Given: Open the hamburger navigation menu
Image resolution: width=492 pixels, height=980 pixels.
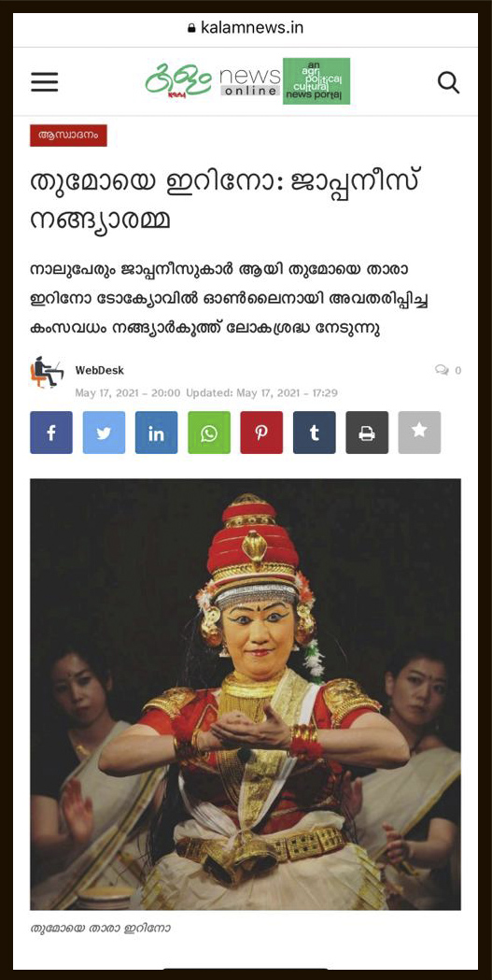Looking at the screenshot, I should click(44, 82).
